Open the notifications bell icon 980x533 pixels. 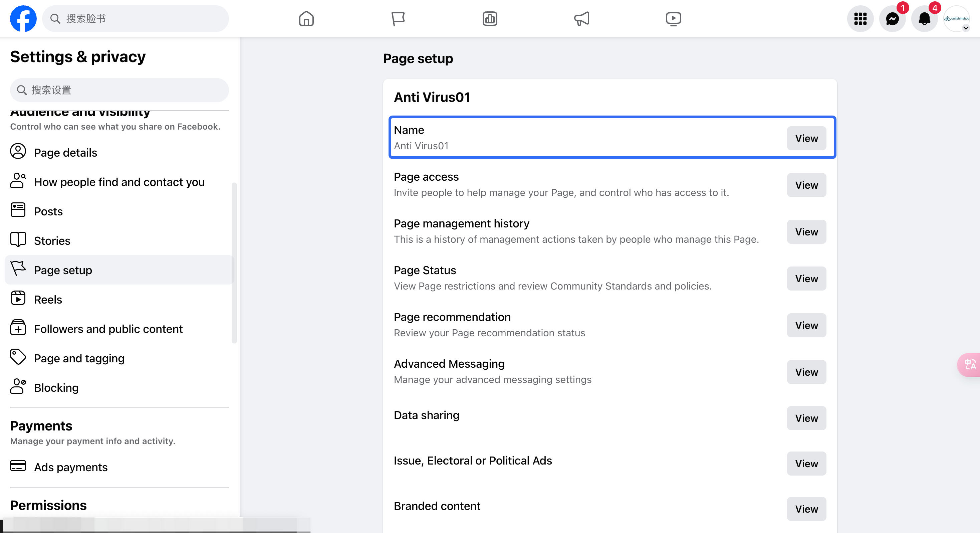(x=925, y=19)
